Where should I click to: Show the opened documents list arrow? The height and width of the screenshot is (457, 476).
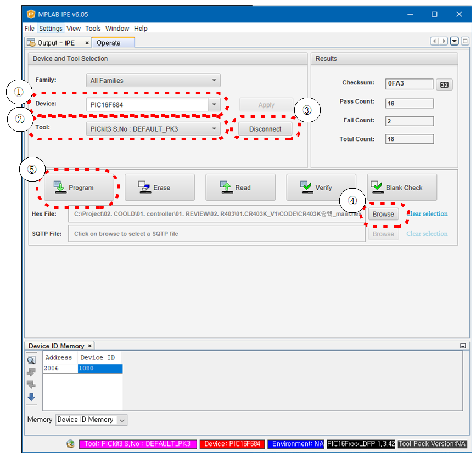454,41
